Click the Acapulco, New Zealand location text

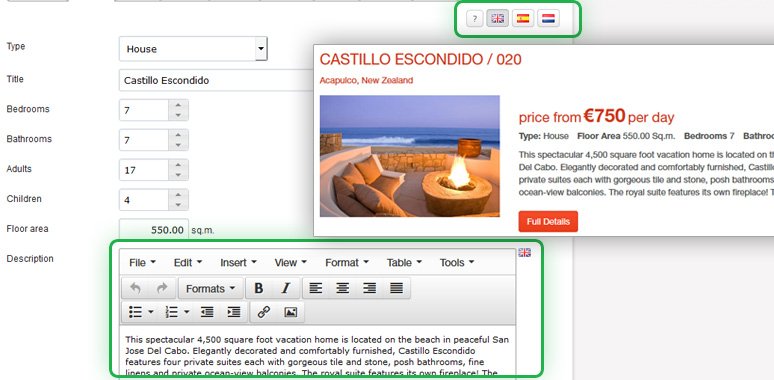pos(366,80)
